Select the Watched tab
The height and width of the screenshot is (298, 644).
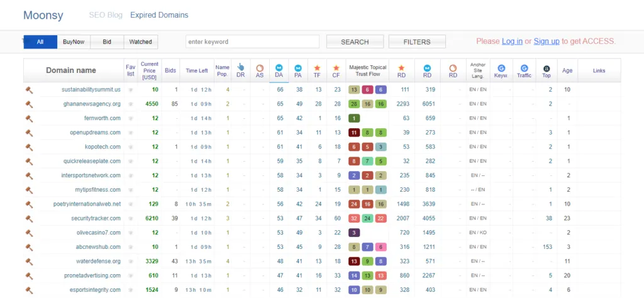pyautogui.click(x=140, y=42)
